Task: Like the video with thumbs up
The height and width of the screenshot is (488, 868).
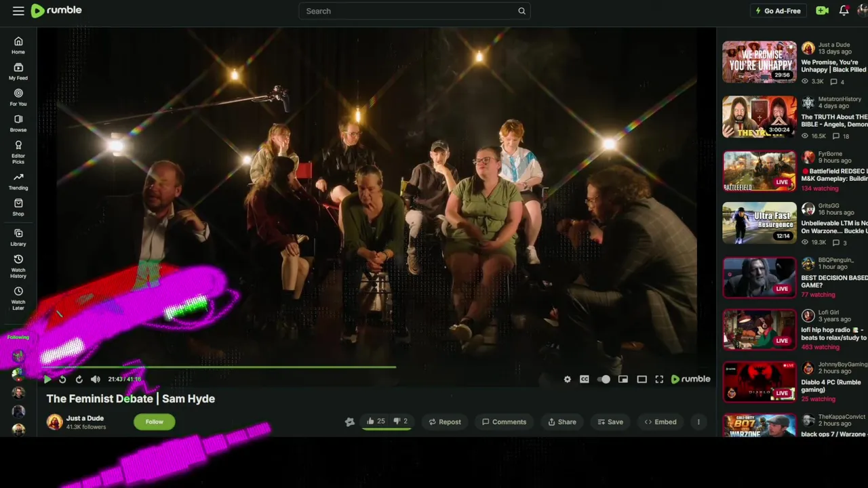Action: (376, 422)
